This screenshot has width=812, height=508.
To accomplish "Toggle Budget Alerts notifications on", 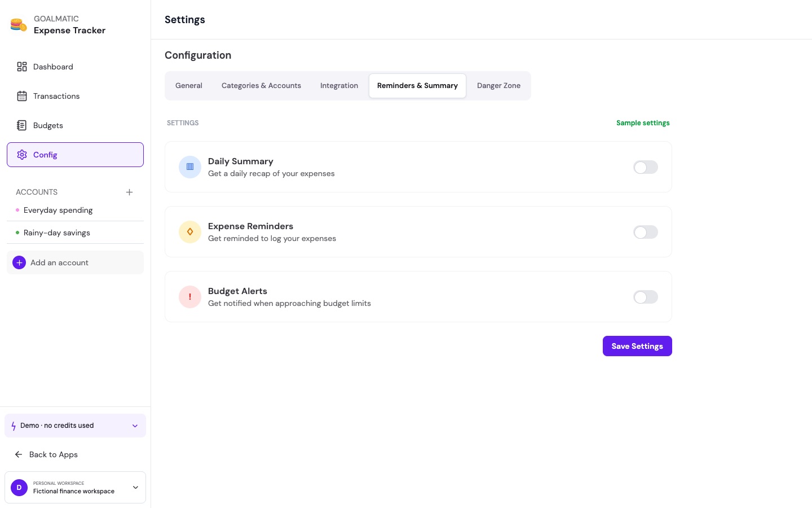I will point(646,297).
